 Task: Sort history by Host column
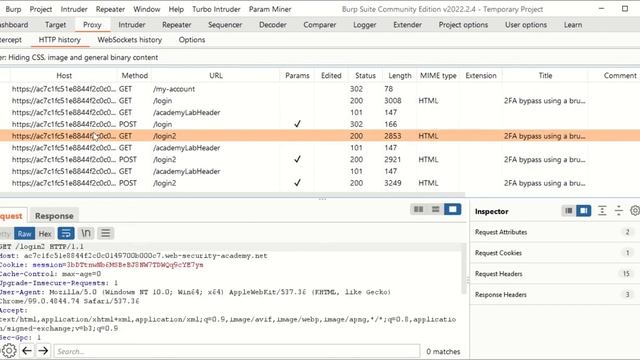coord(64,76)
